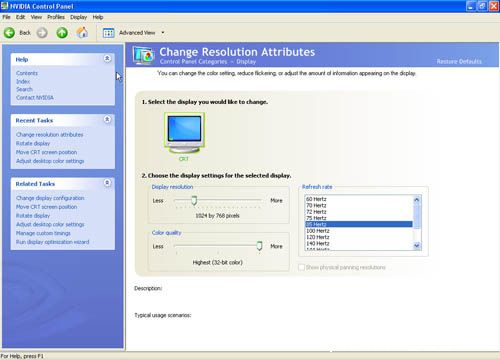500x360 pixels.
Task: Select the CRT monitor display thumbnail
Action: click(x=184, y=133)
